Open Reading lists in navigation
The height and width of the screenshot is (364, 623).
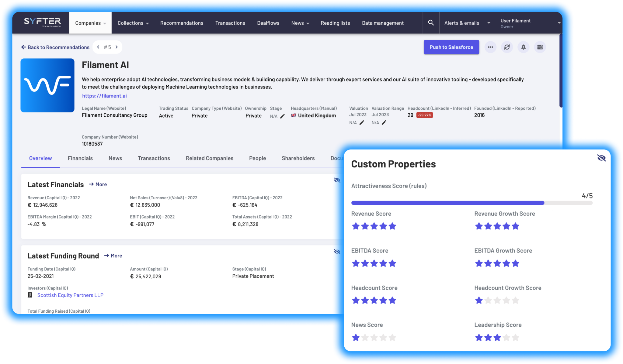pyautogui.click(x=335, y=23)
